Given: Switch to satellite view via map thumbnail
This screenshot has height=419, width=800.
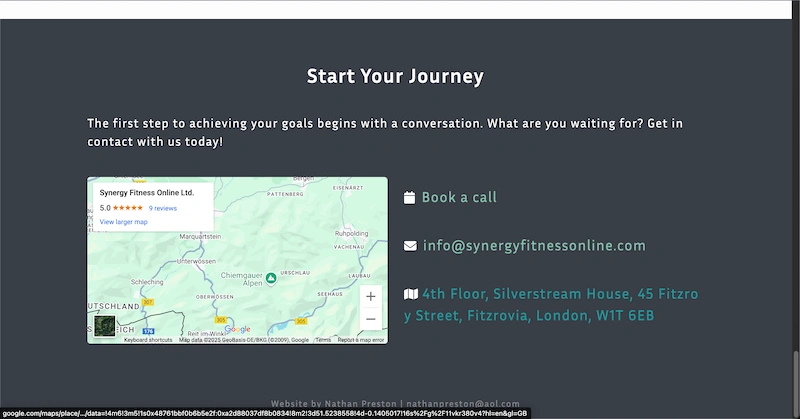Looking at the screenshot, I should tap(105, 326).
